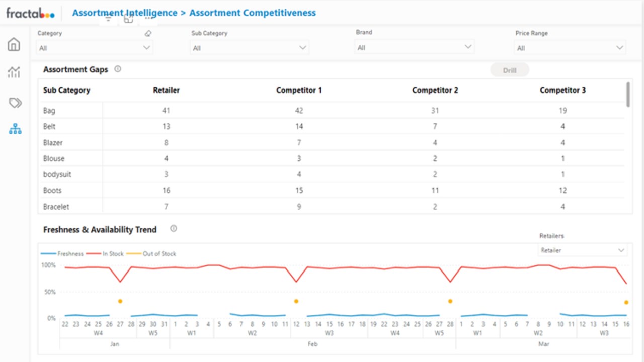
Task: Click the Assortment Gaps table scrollbar
Action: tap(628, 95)
